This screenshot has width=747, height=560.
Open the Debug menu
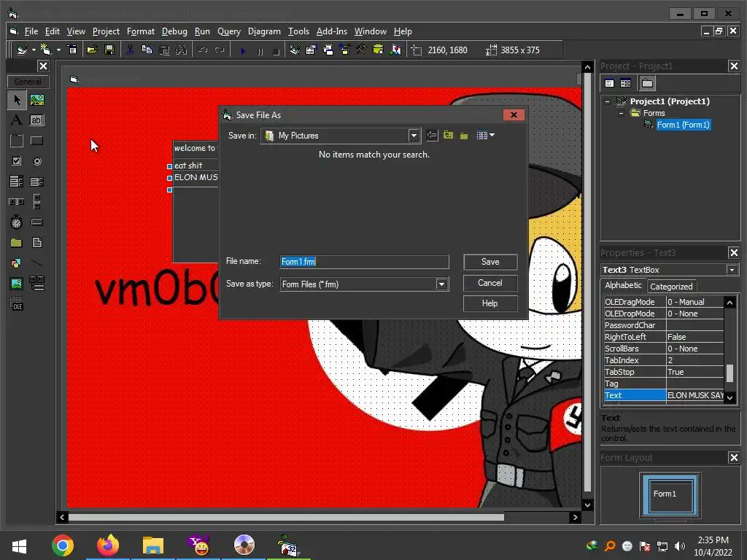(x=174, y=31)
